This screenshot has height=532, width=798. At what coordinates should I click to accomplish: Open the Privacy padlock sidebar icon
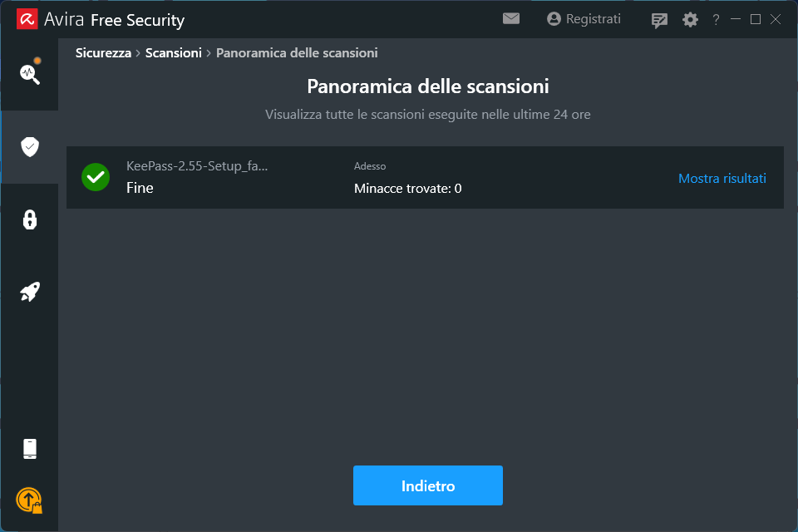30,219
